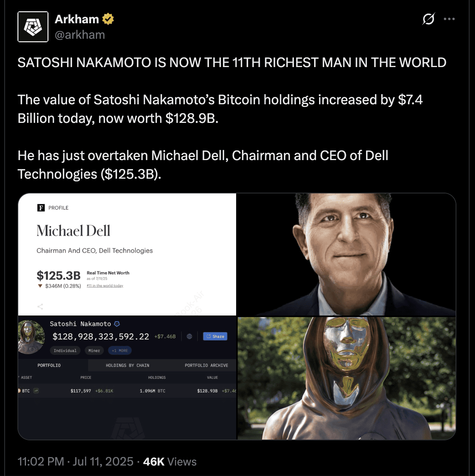Image resolution: width=475 pixels, height=476 pixels.
Task: Toggle the Individual tag on Satoshi's profile
Action: [x=65, y=350]
